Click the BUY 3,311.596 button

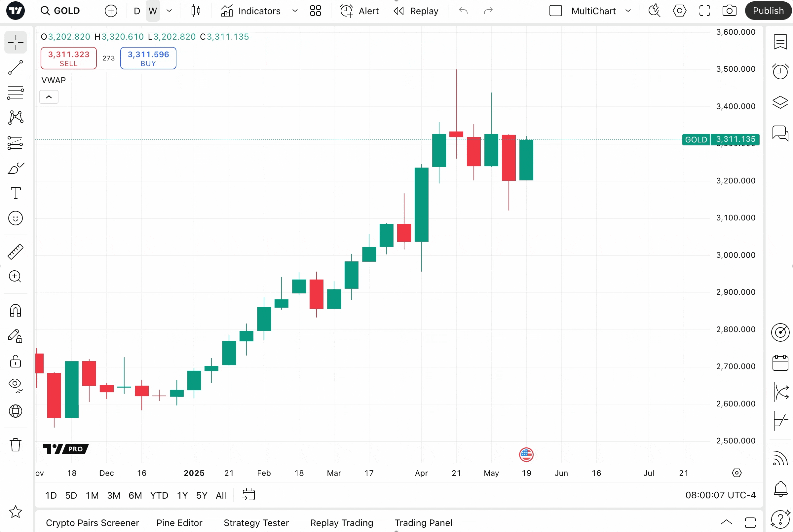coord(148,58)
